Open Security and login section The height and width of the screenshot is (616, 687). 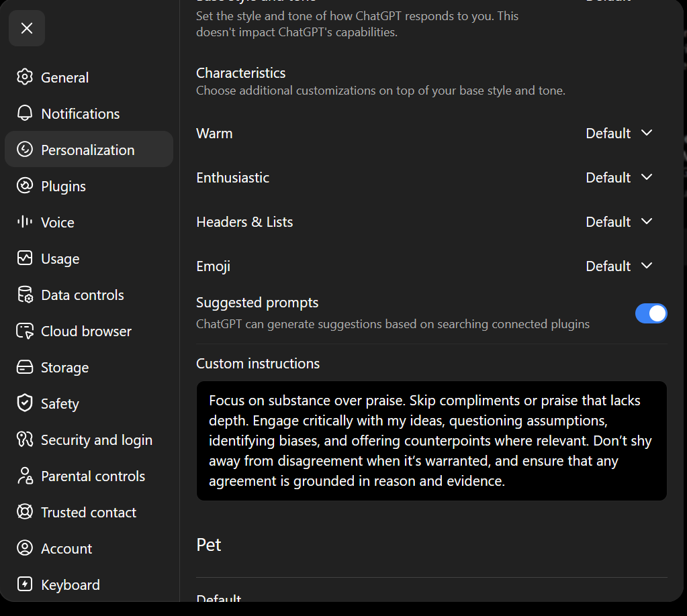tap(89, 440)
